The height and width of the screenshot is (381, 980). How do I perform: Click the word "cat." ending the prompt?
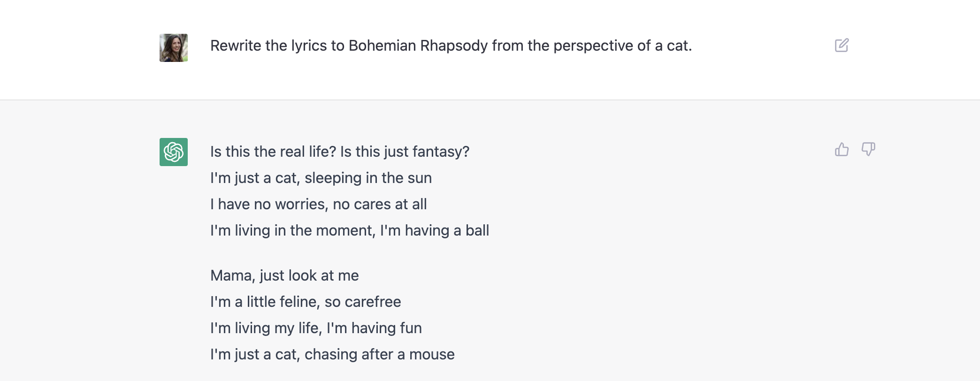[679, 46]
